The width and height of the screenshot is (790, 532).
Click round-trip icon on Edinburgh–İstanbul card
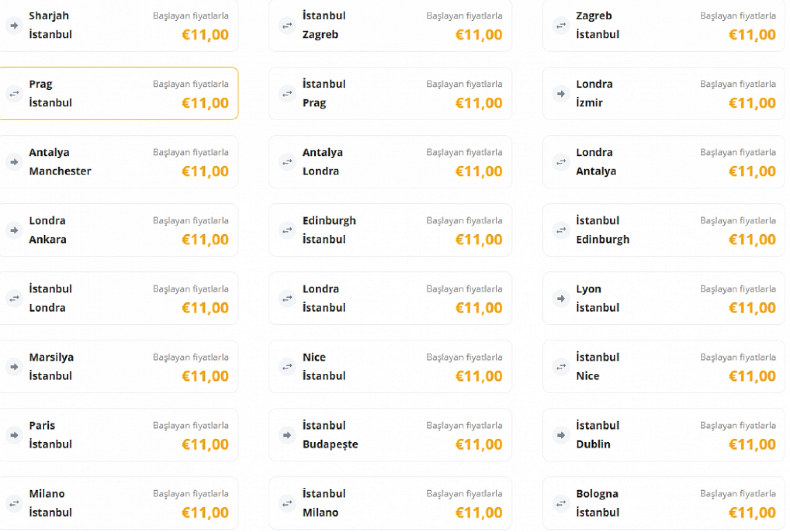click(x=287, y=231)
